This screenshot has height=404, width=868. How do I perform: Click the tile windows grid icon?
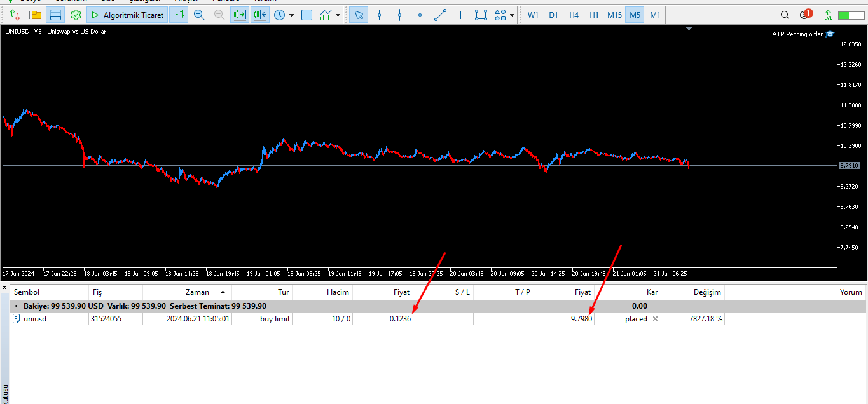tap(307, 15)
